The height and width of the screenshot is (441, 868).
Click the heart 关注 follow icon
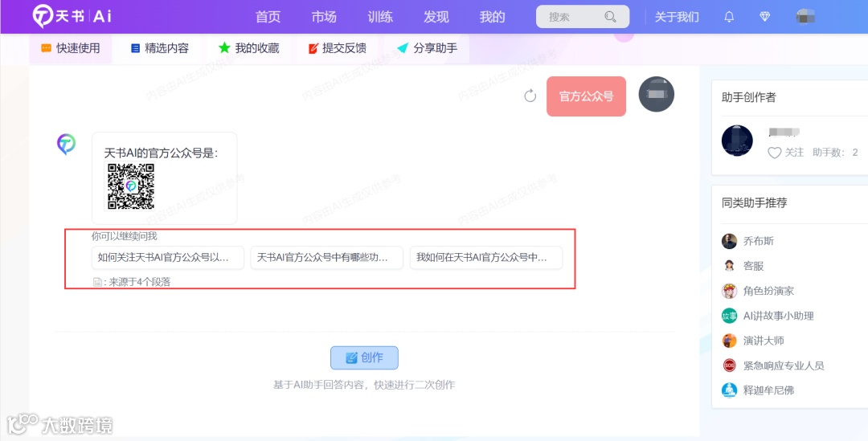(x=775, y=153)
